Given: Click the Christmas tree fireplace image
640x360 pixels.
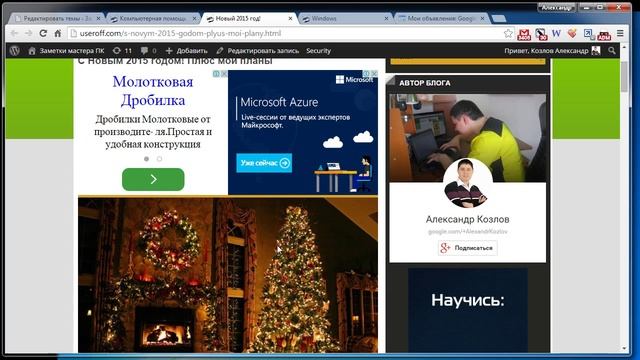Looking at the screenshot, I should tap(228, 275).
